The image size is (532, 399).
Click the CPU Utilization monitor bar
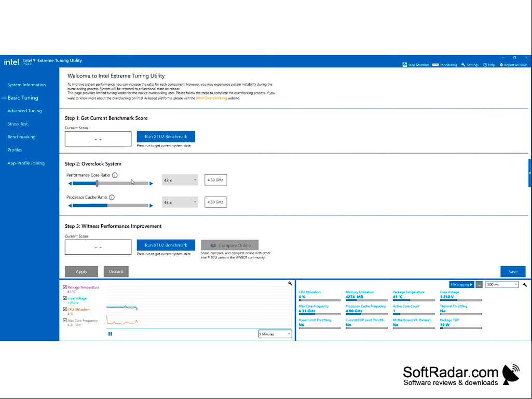click(319, 300)
